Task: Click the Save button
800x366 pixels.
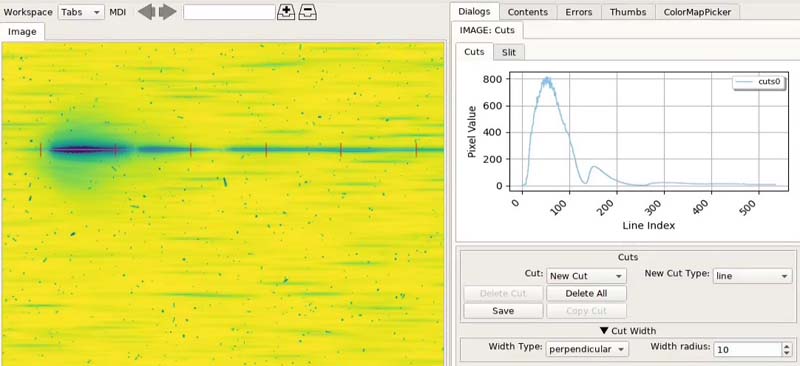Action: click(503, 311)
